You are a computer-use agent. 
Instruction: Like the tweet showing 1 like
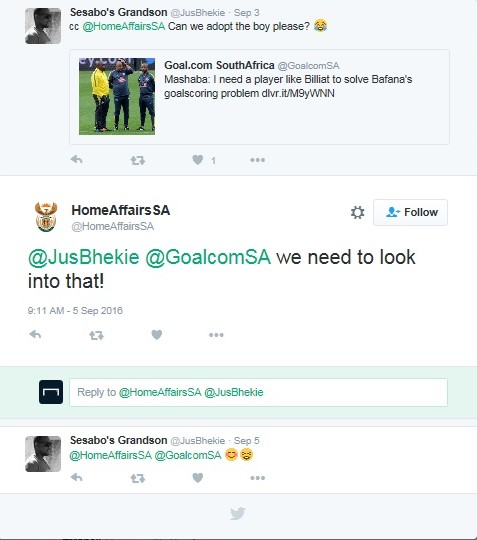[x=198, y=160]
